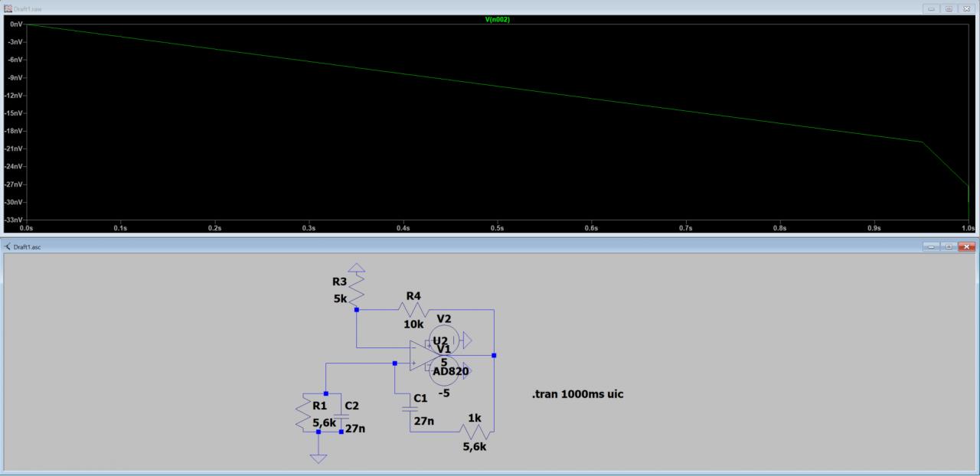Select resistor R4 symbol in schematic
This screenshot has width=980, height=476.
413,309
